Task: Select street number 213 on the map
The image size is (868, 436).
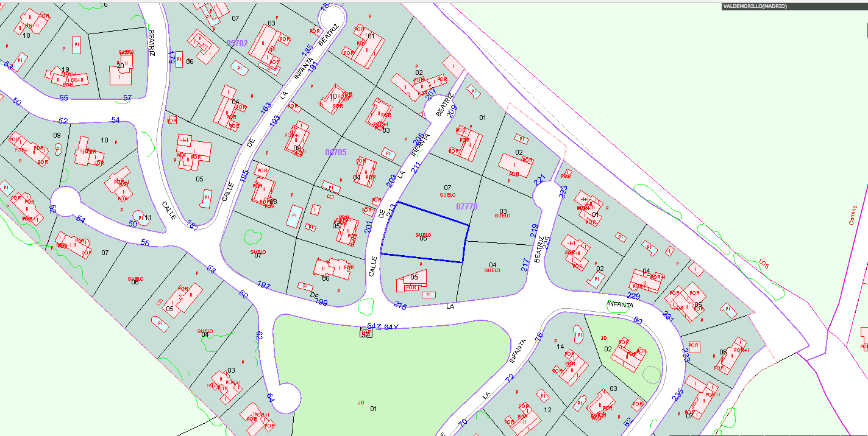Action: coord(391,211)
